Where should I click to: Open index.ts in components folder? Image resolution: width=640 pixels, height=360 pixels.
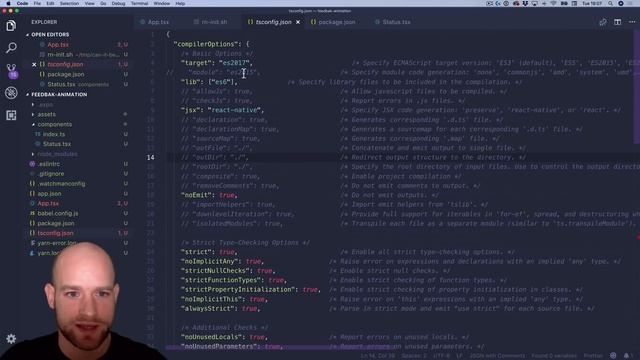click(x=53, y=134)
